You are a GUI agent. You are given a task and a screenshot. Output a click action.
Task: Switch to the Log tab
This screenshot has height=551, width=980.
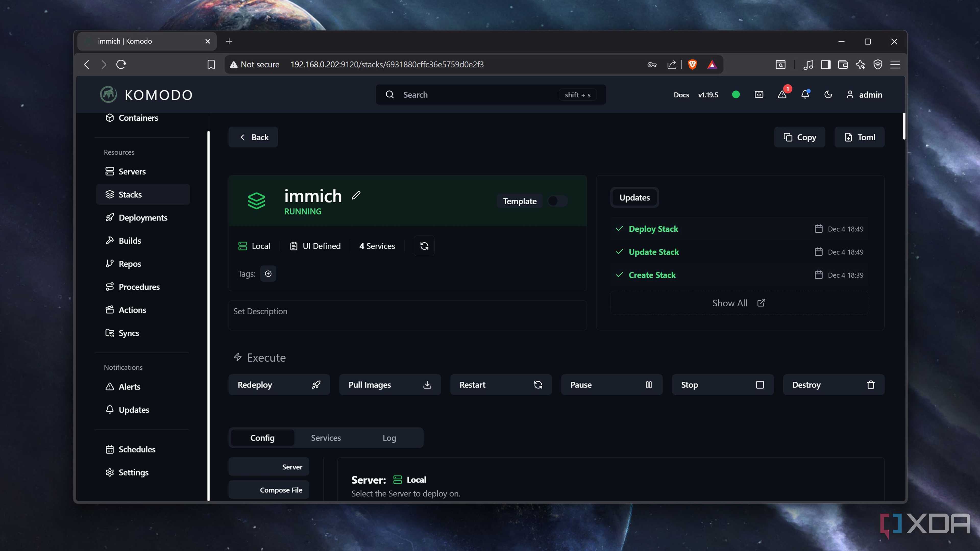pos(389,438)
